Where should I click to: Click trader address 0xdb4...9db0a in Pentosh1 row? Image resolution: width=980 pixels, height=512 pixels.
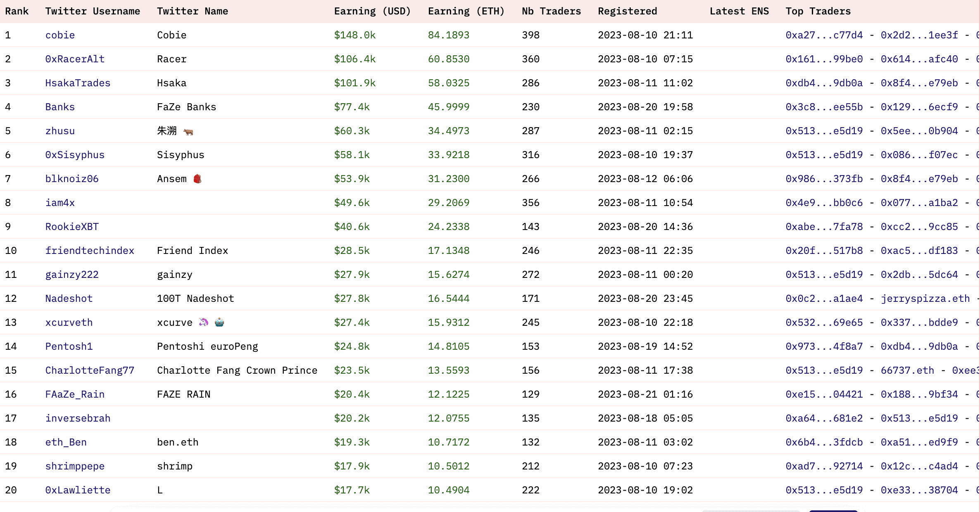pyautogui.click(x=919, y=346)
